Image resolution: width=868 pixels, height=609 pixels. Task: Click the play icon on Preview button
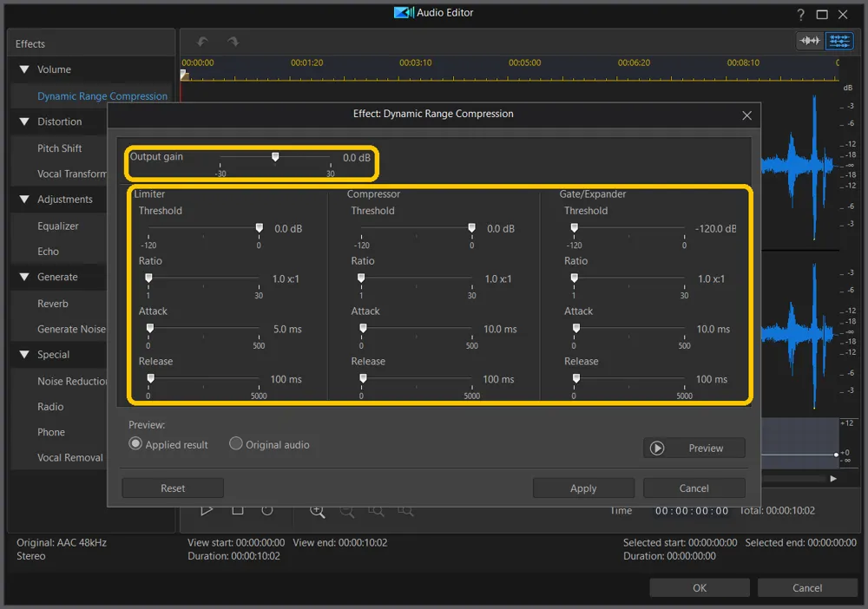click(x=657, y=448)
